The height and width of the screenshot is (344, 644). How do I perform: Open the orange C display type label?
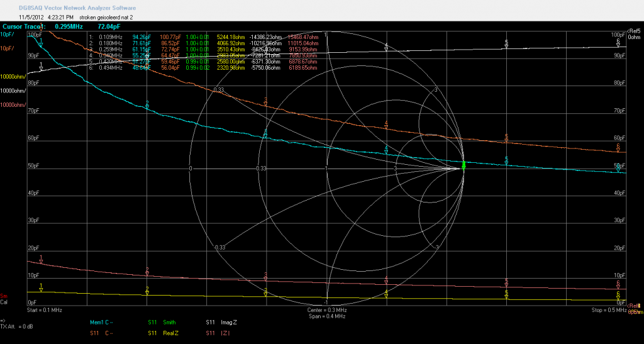click(109, 333)
